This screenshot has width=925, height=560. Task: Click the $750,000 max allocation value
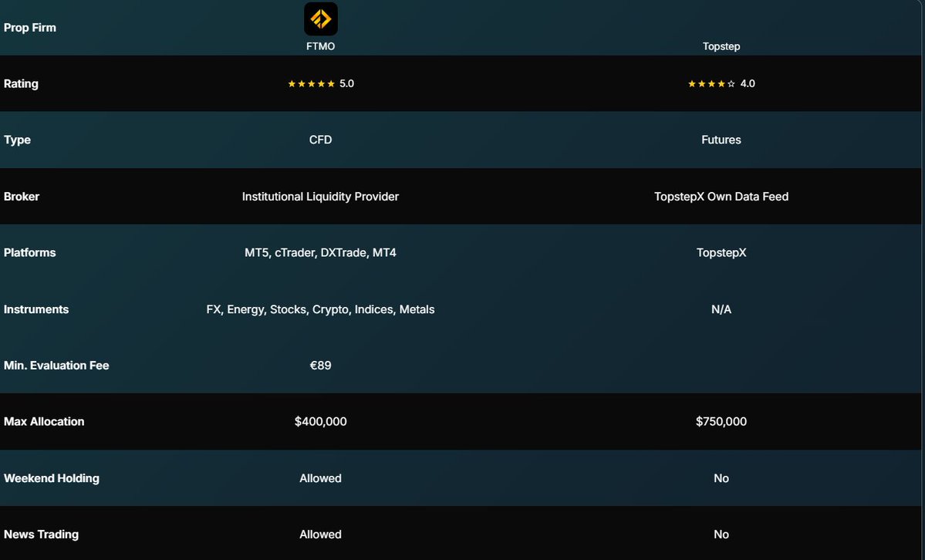[721, 421]
